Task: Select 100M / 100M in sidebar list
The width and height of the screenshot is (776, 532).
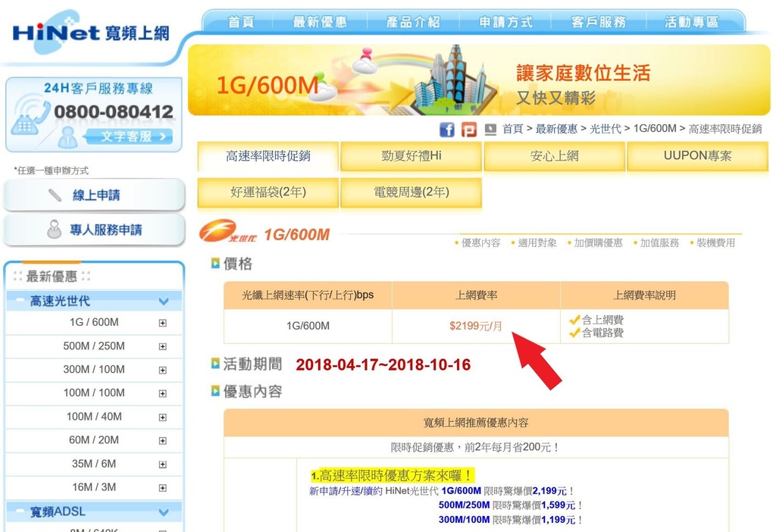Action: 94,393
